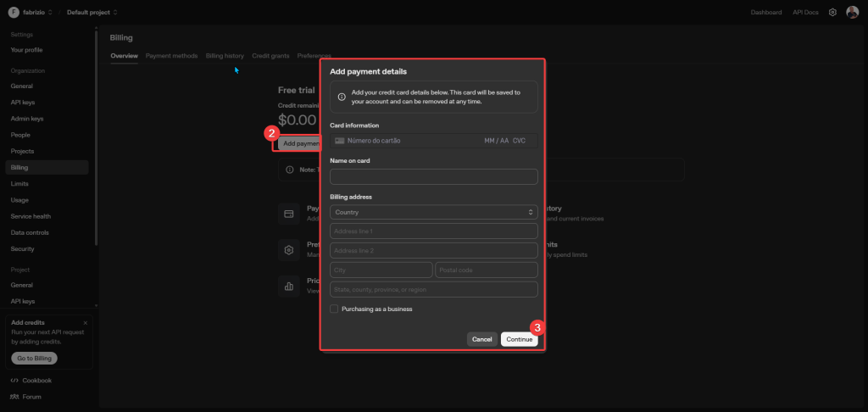This screenshot has width=868, height=412.
Task: Click the Go to Billing button
Action: 34,359
